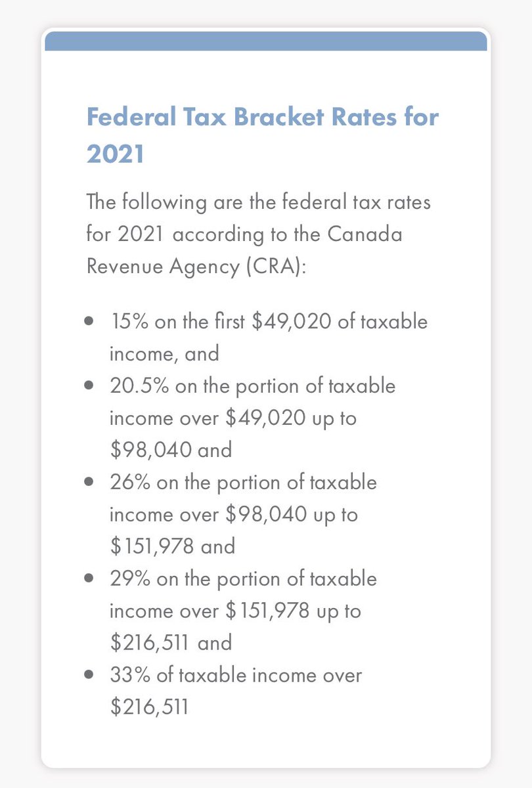This screenshot has width=532, height=788.
Task: Click the bullet dot beside the 29% item
Action: tap(89, 579)
